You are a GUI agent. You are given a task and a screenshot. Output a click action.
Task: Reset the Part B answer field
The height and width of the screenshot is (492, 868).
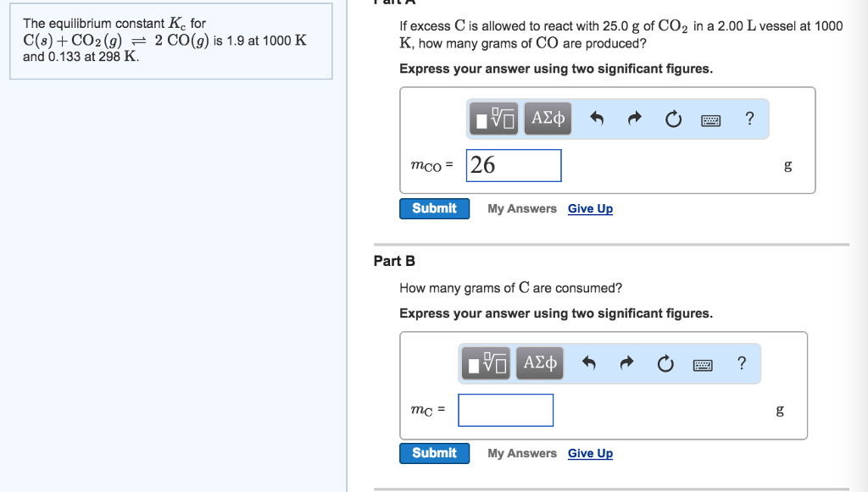pos(665,362)
